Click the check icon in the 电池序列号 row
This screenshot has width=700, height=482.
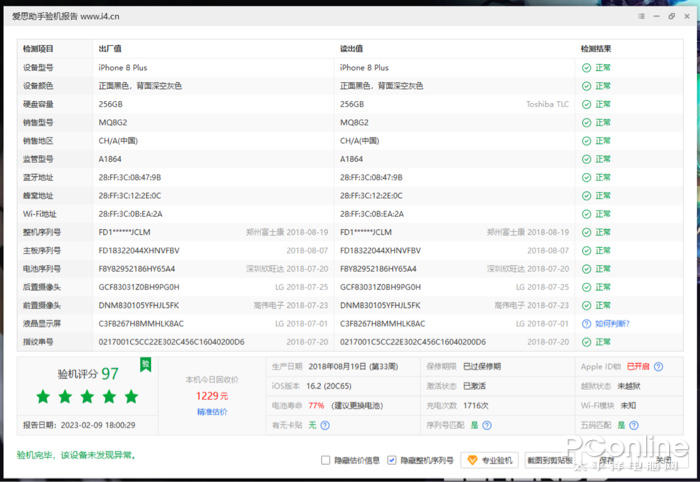point(587,269)
